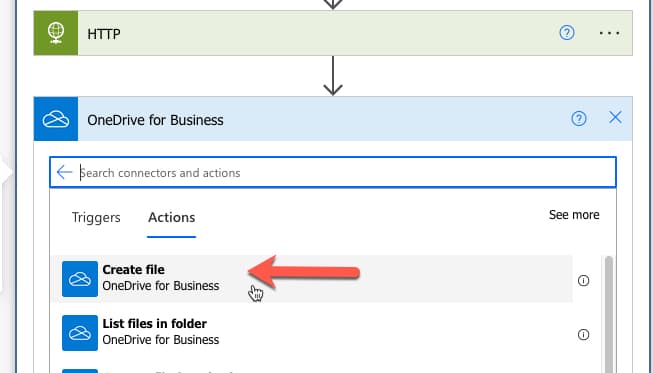The height and width of the screenshot is (373, 654).
Task: Close the OneDrive for Business action panel
Action: (615, 118)
